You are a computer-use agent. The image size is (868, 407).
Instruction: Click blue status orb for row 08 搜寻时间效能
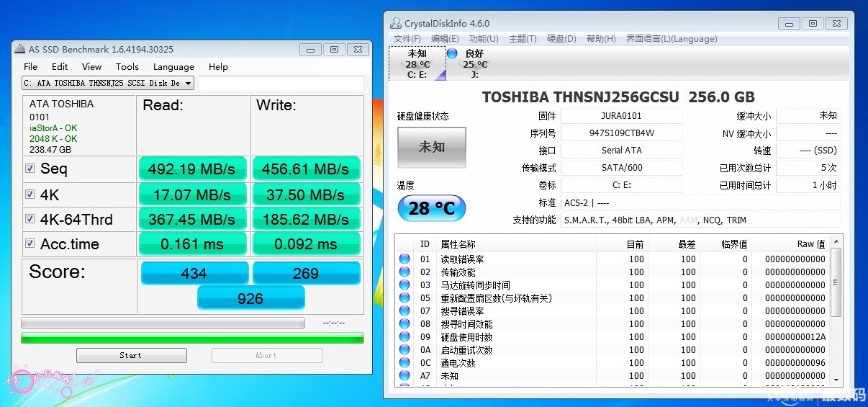click(x=404, y=324)
